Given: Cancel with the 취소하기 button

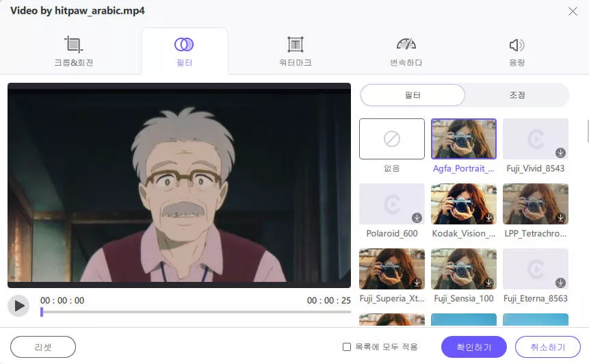Looking at the screenshot, I should (548, 347).
